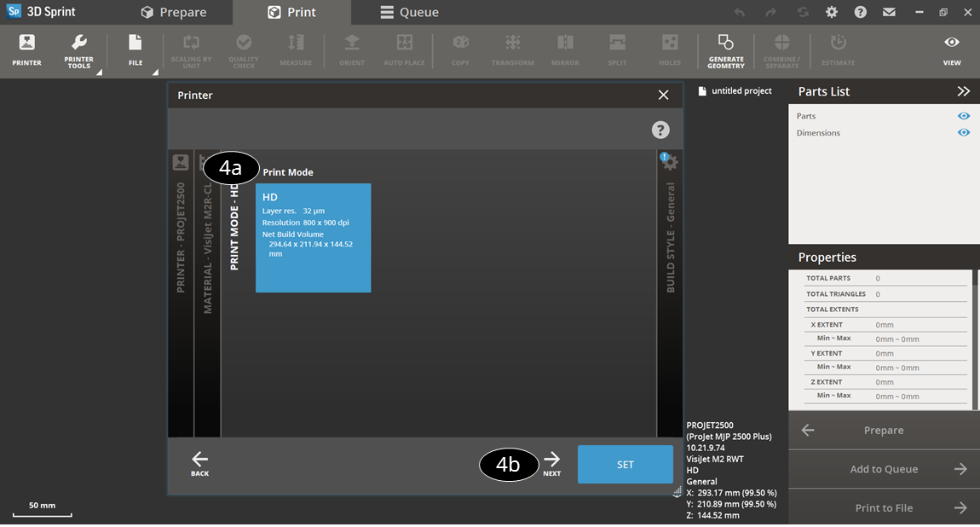The image size is (980, 527).
Task: Hide Dimensions in the Parts List
Action: coord(964,132)
